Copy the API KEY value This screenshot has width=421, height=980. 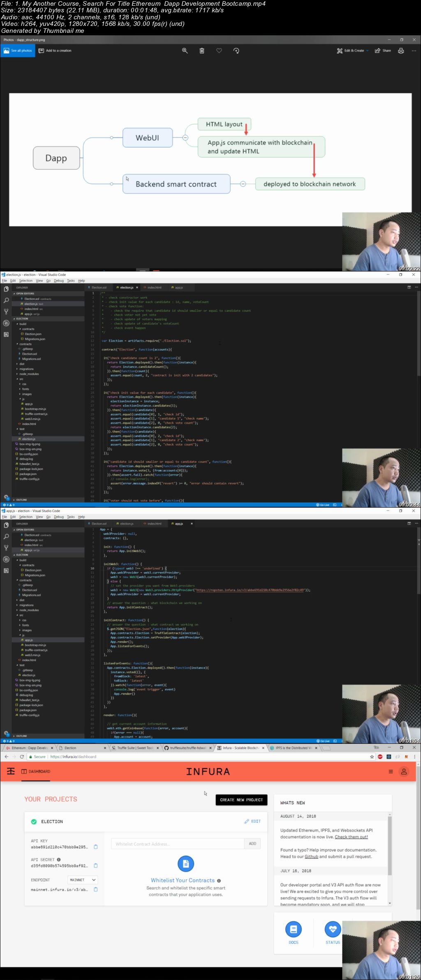[96, 847]
